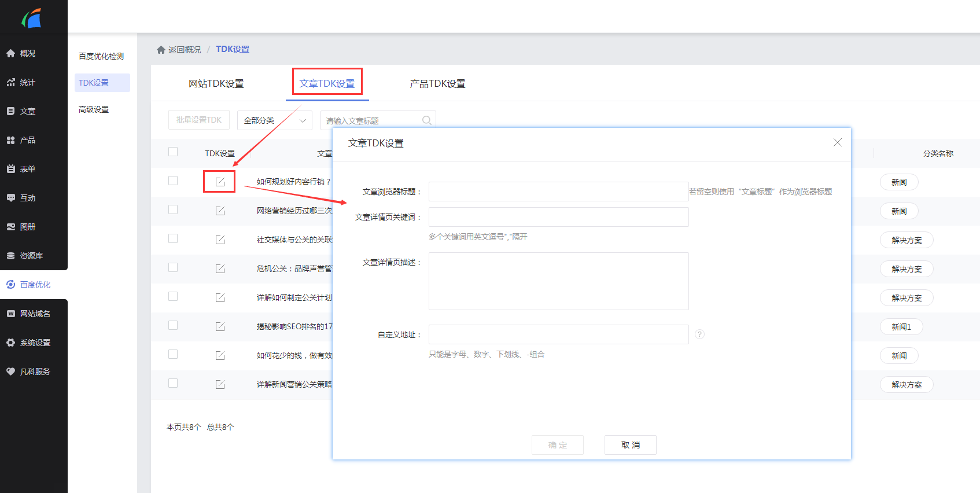Viewport: 980px width, 493px height.
Task: Check the box for 详解如何制定公关计划 row
Action: click(x=173, y=296)
